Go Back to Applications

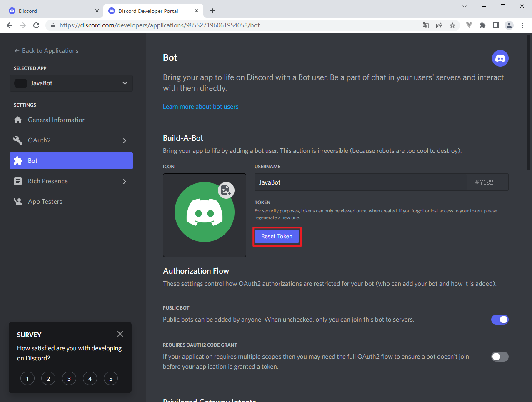click(x=47, y=51)
